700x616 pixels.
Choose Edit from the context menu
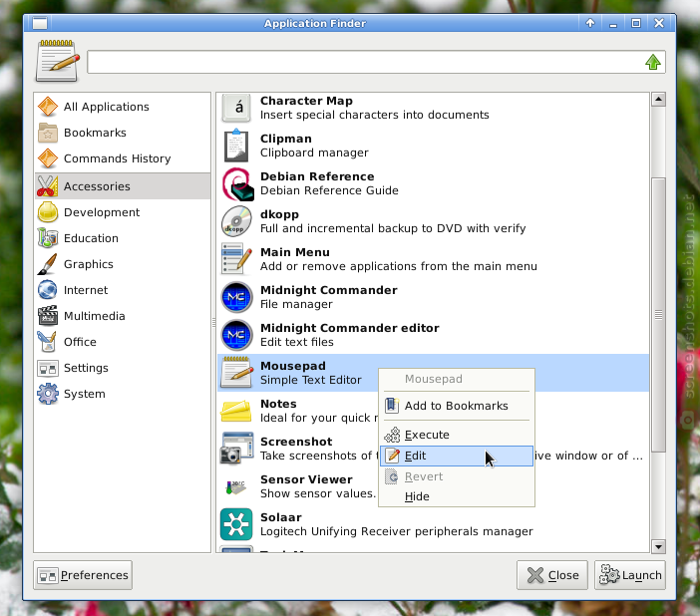(457, 456)
